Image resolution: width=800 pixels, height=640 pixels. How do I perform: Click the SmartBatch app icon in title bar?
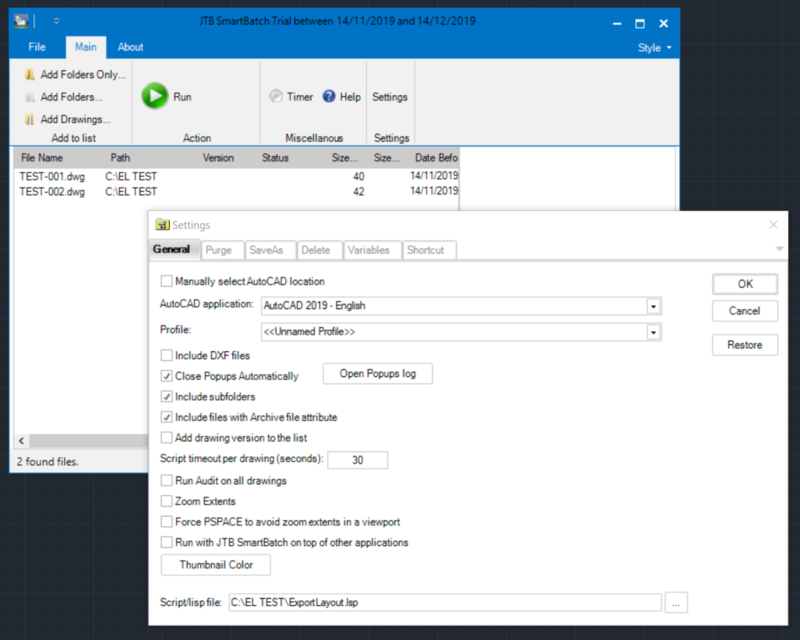[22, 20]
